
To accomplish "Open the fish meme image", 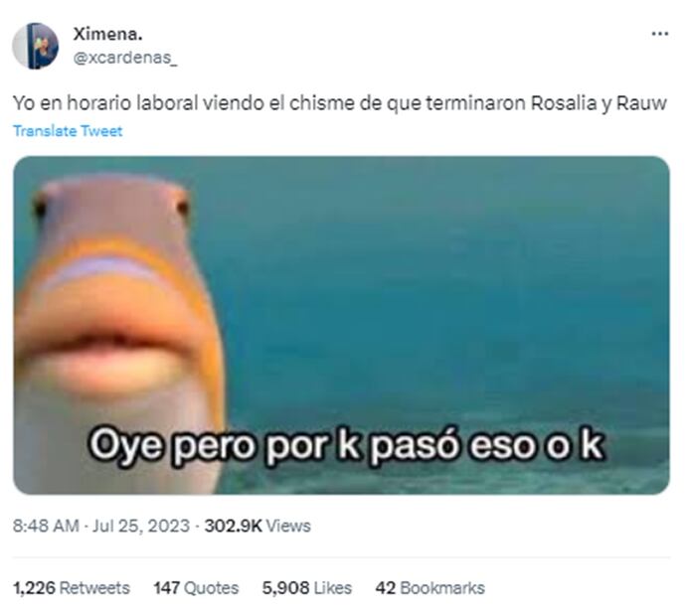I will tap(341, 325).
